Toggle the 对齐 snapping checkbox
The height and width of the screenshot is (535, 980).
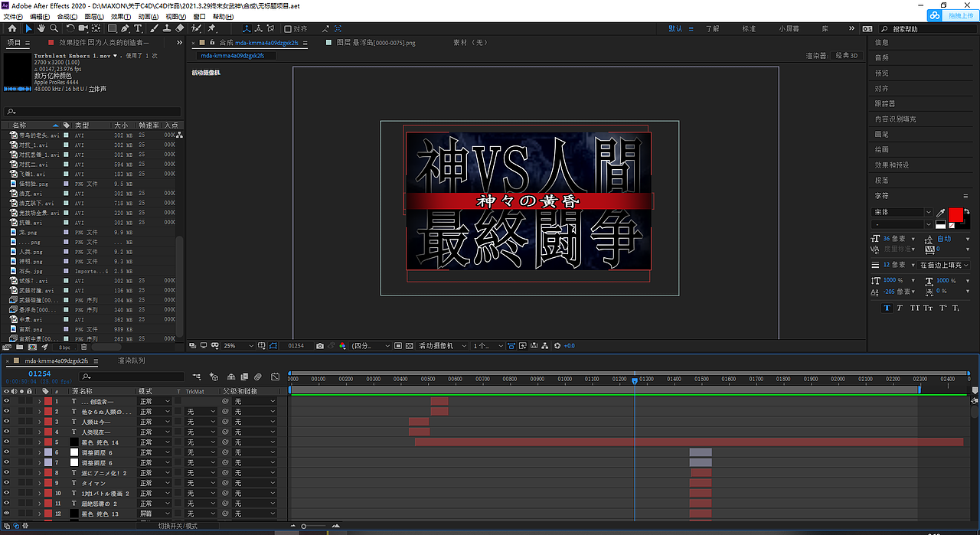click(287, 28)
